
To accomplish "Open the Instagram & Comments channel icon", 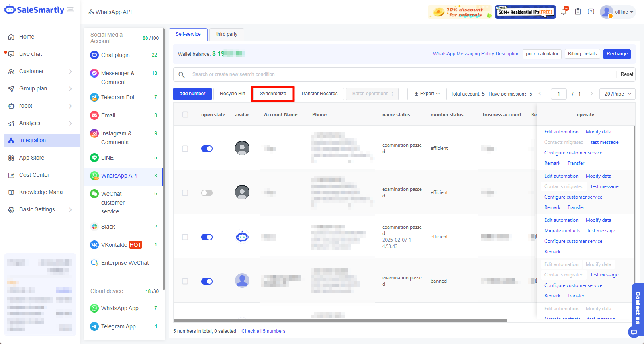I will [x=94, y=133].
